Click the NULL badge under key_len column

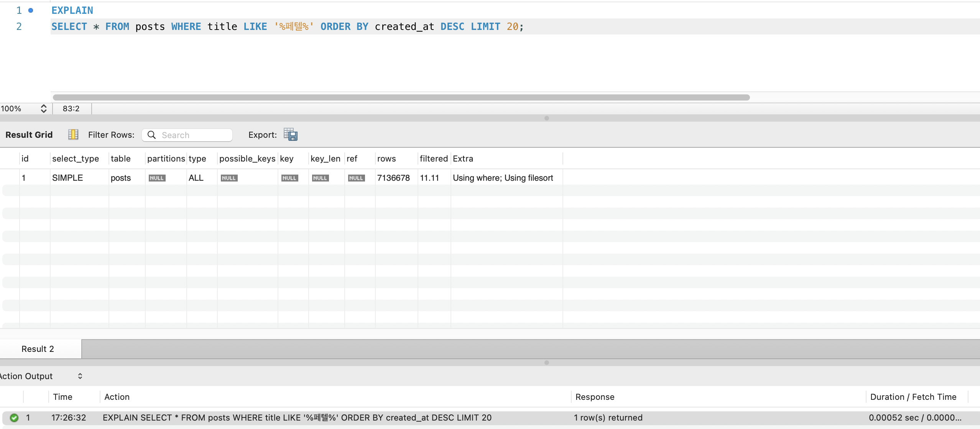[320, 178]
